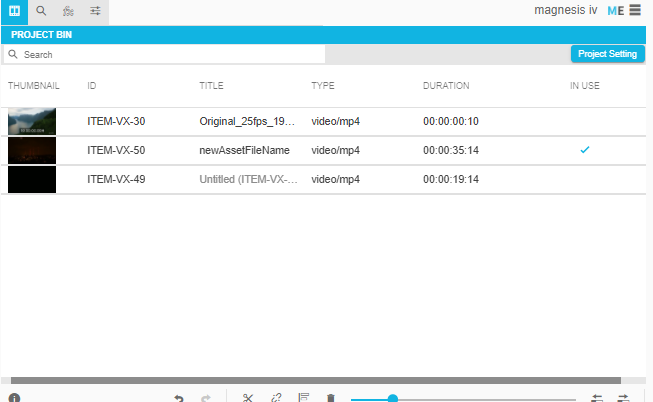Focus the project bin Search field

[x=164, y=55]
